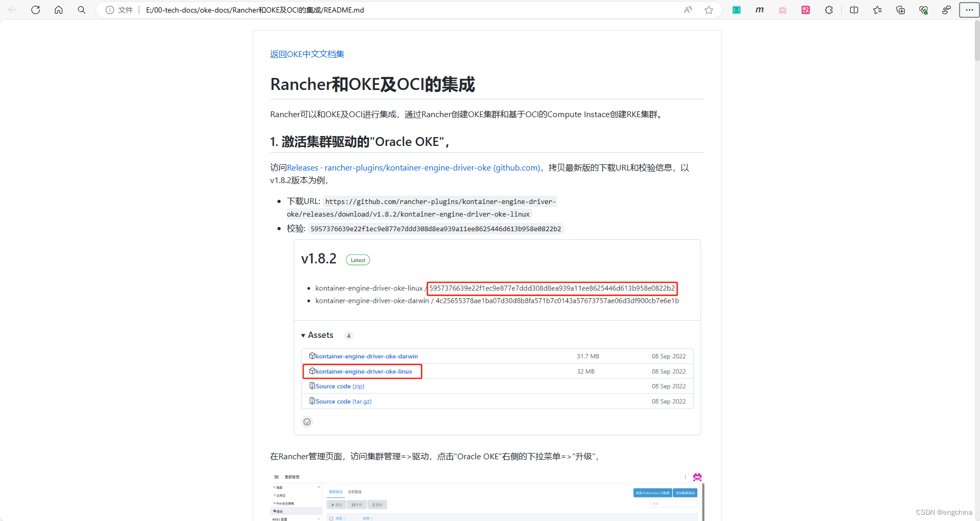The image size is (980, 521).
Task: Click heading 1. 激活集群驱动的"Oracle OKE"
Action: (359, 142)
